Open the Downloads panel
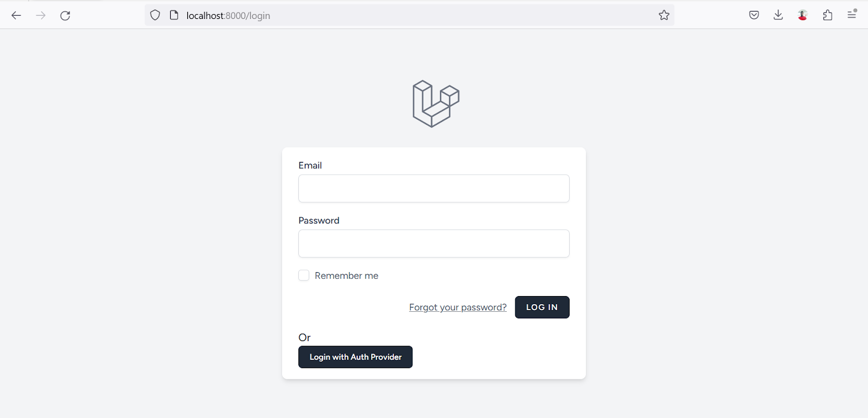The image size is (868, 418). [778, 15]
